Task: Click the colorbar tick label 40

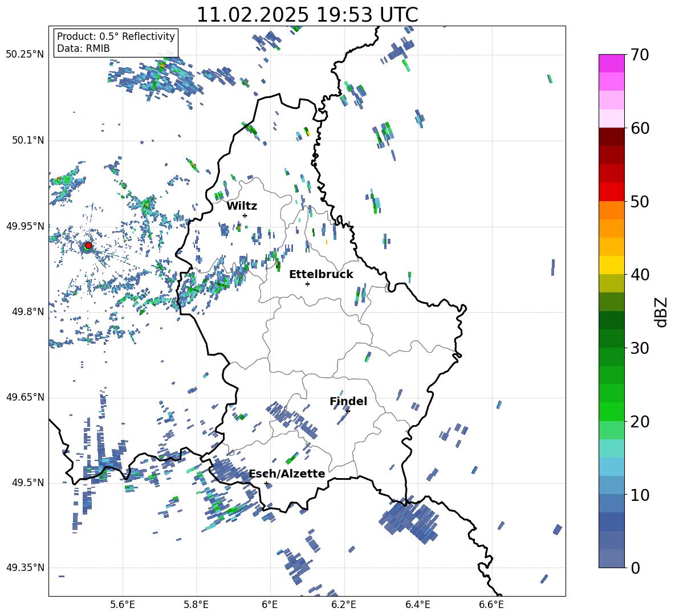Action: click(x=640, y=275)
